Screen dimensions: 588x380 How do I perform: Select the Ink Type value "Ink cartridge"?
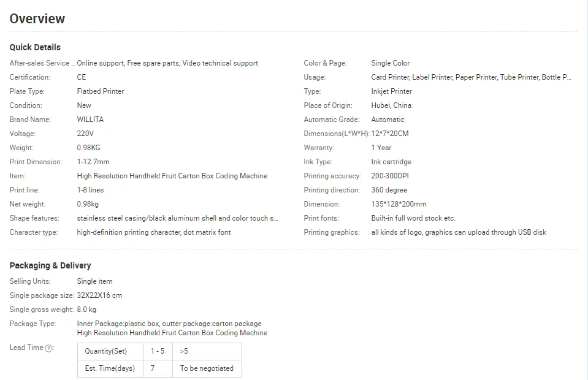[391, 162]
